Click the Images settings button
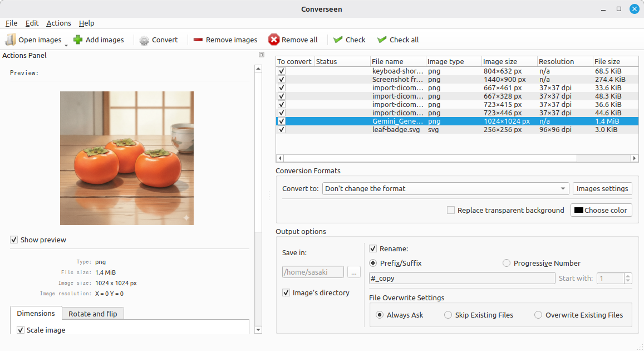644x351 pixels. 602,188
